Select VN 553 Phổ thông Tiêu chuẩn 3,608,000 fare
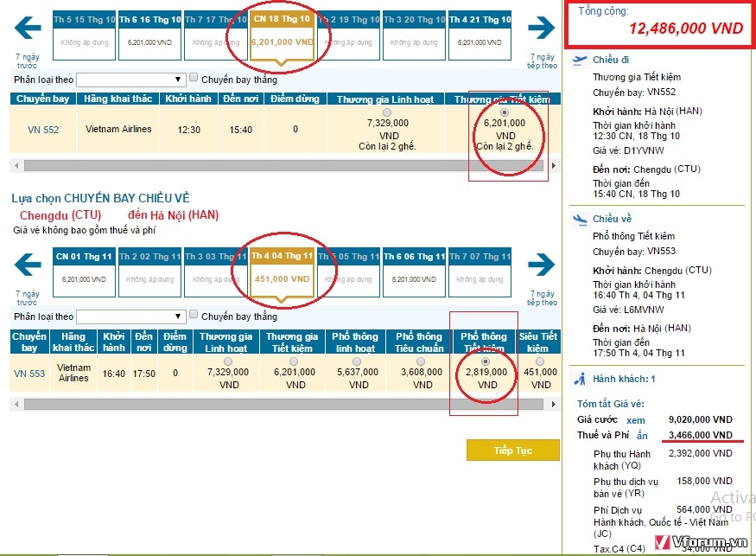The width and height of the screenshot is (756, 556). [421, 361]
